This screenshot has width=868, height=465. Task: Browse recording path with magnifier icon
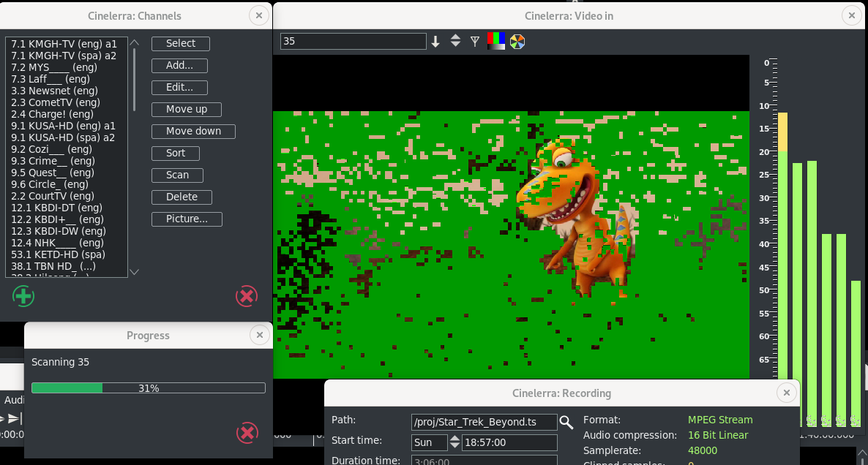click(566, 422)
